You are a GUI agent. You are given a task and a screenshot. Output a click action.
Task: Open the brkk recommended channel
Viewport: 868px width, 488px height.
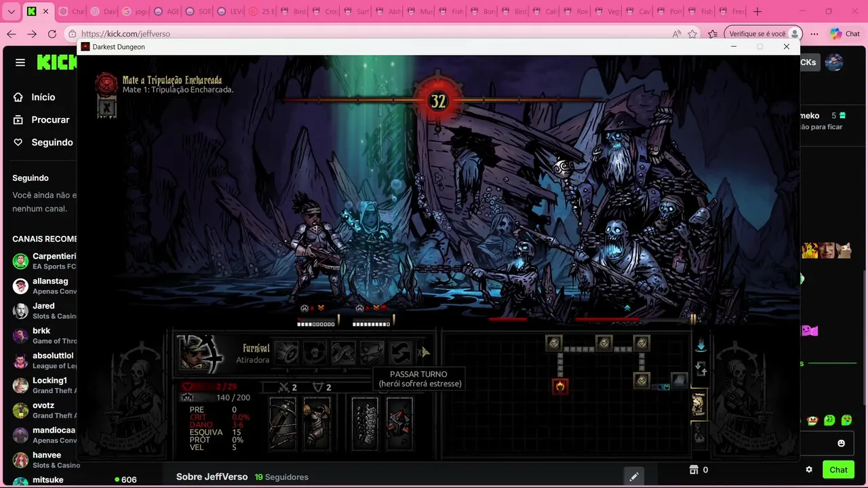[43, 335]
